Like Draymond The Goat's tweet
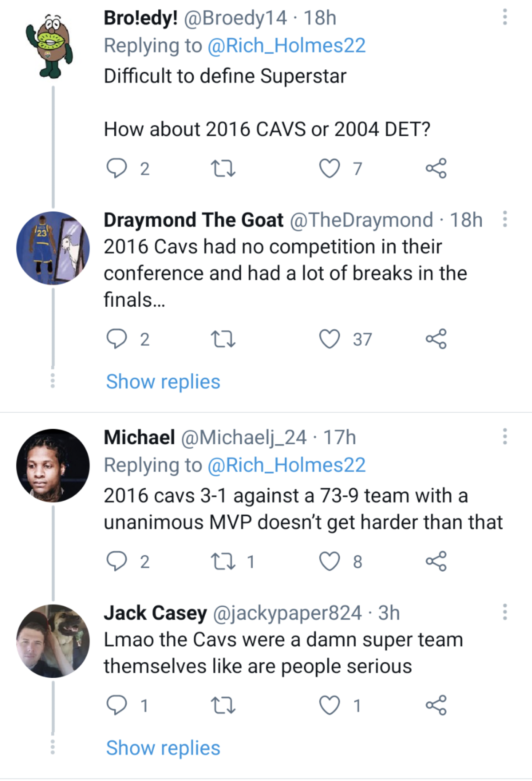The image size is (532, 781). [x=329, y=339]
